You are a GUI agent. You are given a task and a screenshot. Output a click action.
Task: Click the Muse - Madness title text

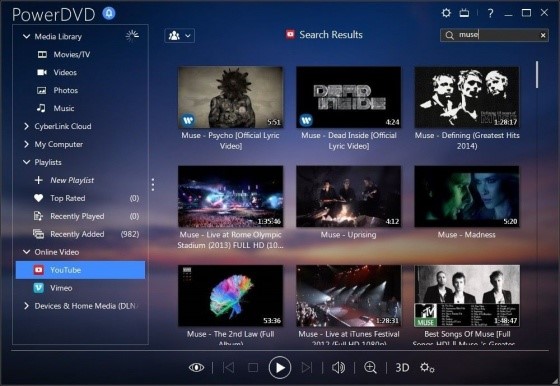point(466,235)
